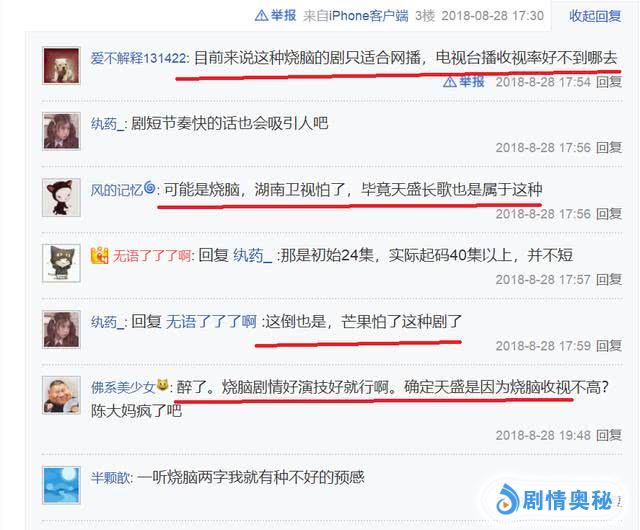
Task: Open 无语了了了啊 username in red
Action: [151, 256]
